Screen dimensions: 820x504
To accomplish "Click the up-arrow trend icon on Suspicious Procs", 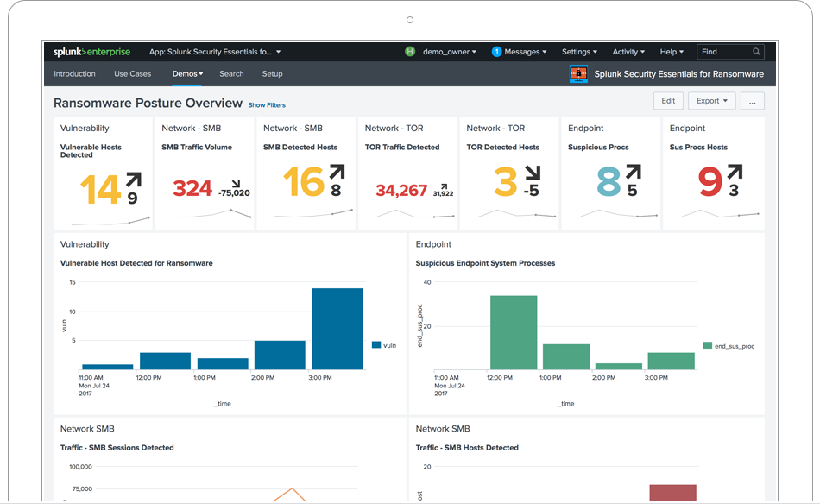I will point(634,172).
